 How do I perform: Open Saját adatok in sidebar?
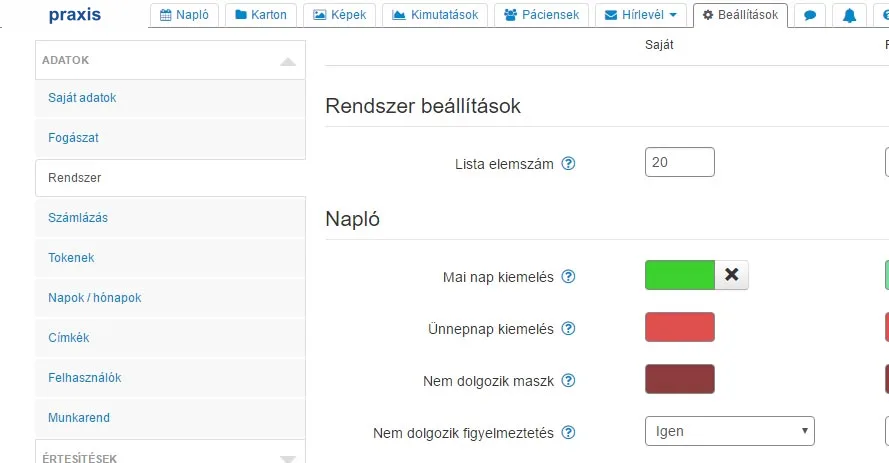point(170,98)
